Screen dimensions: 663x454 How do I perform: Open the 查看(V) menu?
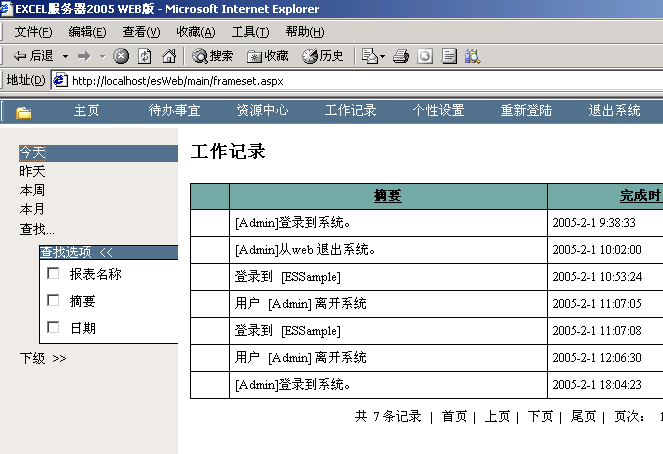coord(141,32)
